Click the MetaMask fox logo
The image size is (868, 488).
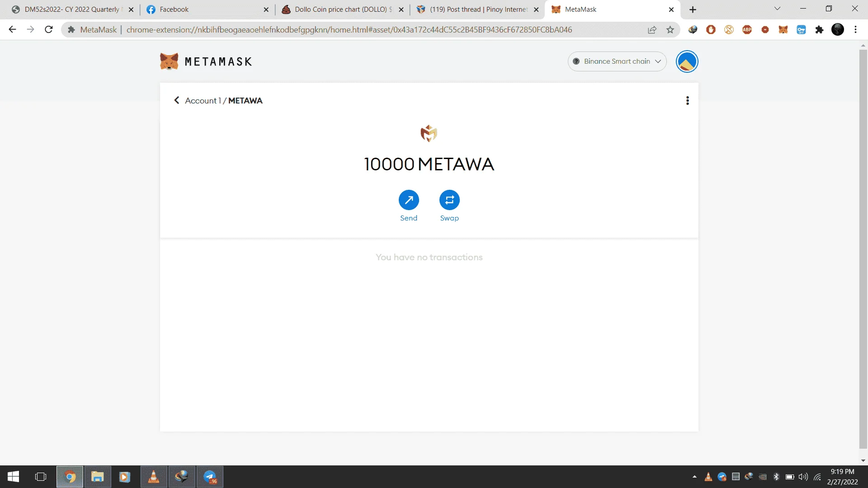169,61
